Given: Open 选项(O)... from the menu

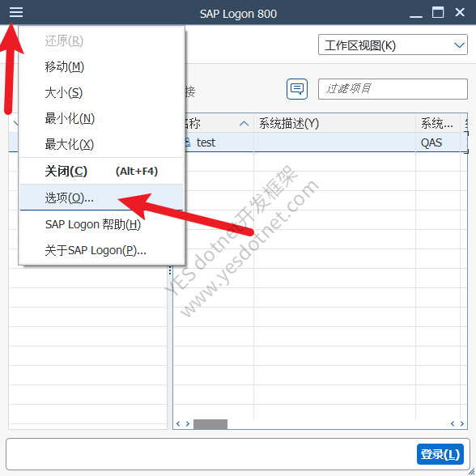Looking at the screenshot, I should click(101, 198).
